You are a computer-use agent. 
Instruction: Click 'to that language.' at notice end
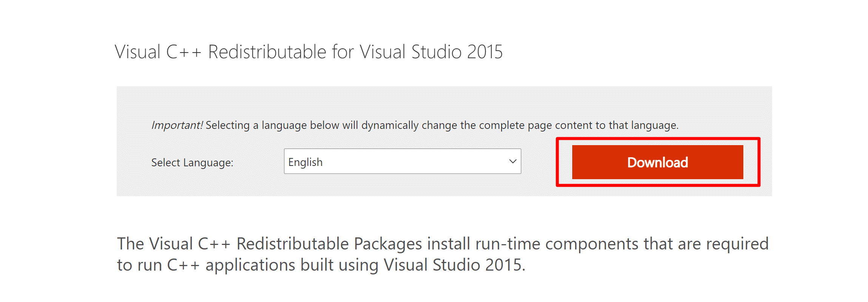click(637, 125)
